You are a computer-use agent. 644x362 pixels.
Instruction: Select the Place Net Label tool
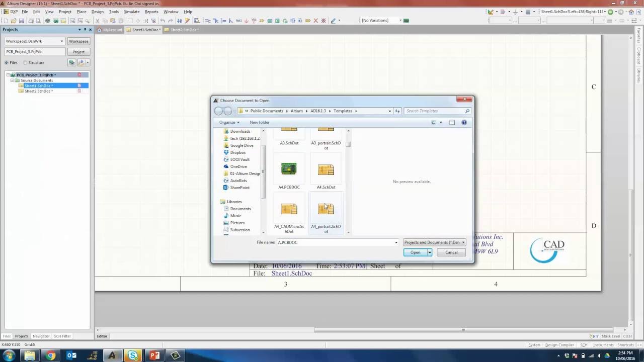238,21
